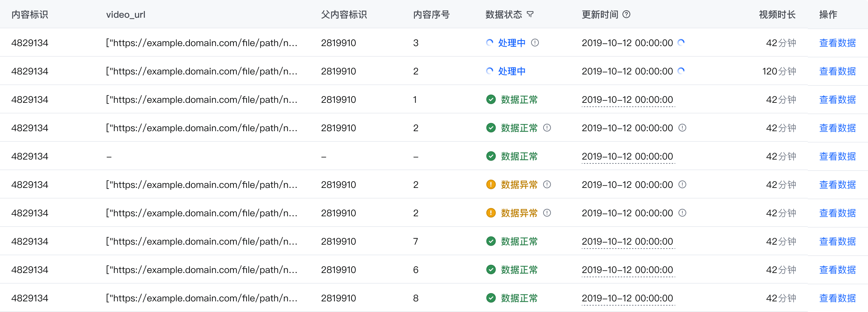The height and width of the screenshot is (312, 868).
Task: Click the truncated video URL in sequence 7 row
Action: [202, 241]
